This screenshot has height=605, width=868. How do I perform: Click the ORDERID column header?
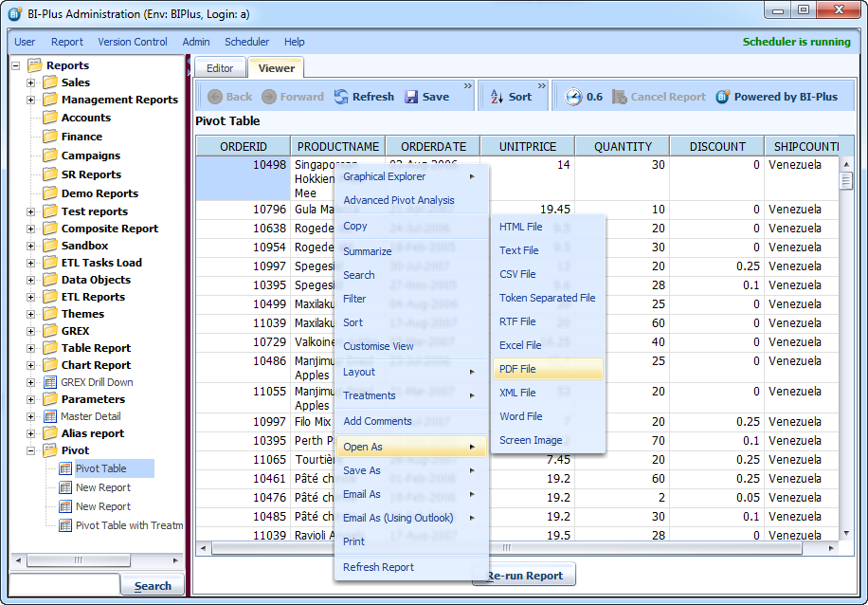[243, 146]
